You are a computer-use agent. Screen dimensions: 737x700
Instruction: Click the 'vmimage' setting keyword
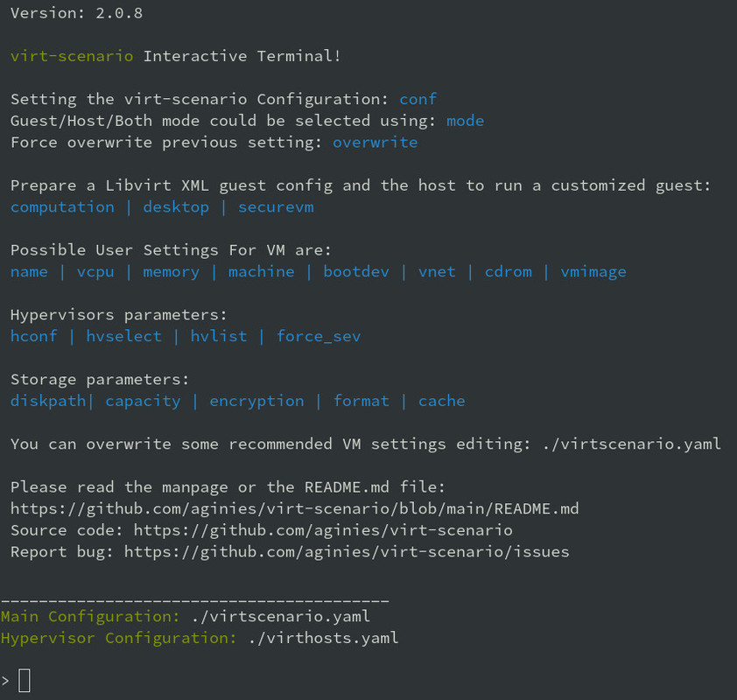(x=593, y=271)
